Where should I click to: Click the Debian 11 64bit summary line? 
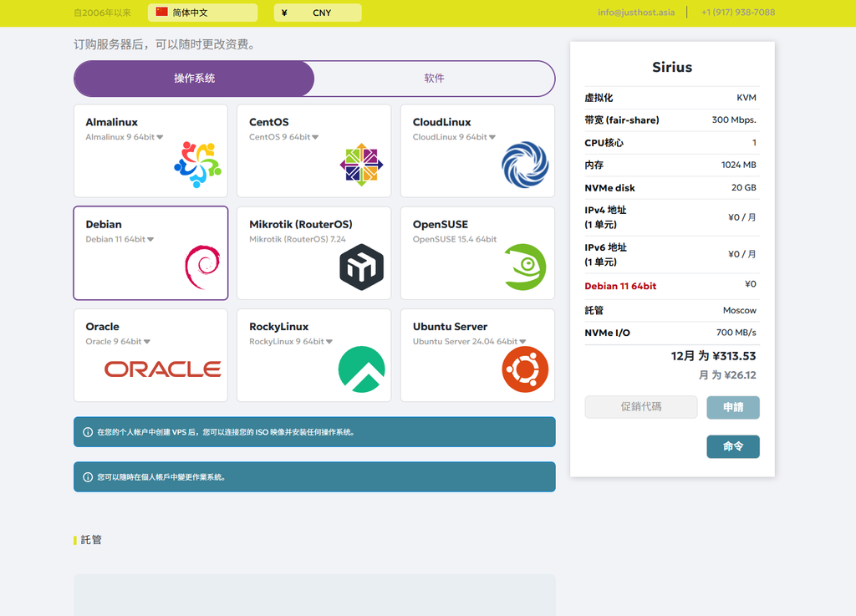[x=620, y=286]
